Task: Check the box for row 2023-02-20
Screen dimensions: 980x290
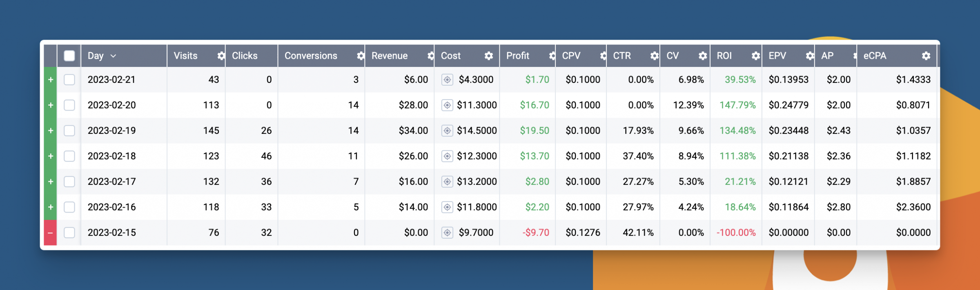Action: (69, 105)
